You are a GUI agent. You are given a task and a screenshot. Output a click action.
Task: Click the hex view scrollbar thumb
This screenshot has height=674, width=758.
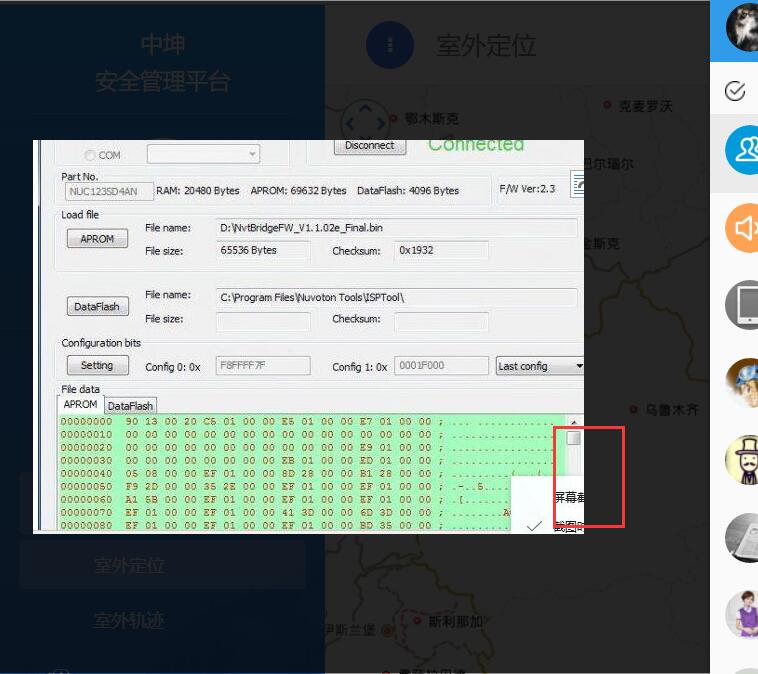pyautogui.click(x=573, y=438)
